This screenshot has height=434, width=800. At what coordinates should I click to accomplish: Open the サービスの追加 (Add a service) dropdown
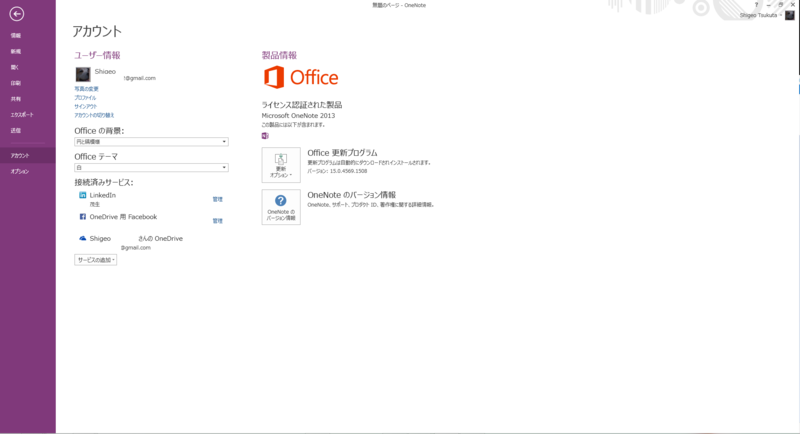pos(95,260)
